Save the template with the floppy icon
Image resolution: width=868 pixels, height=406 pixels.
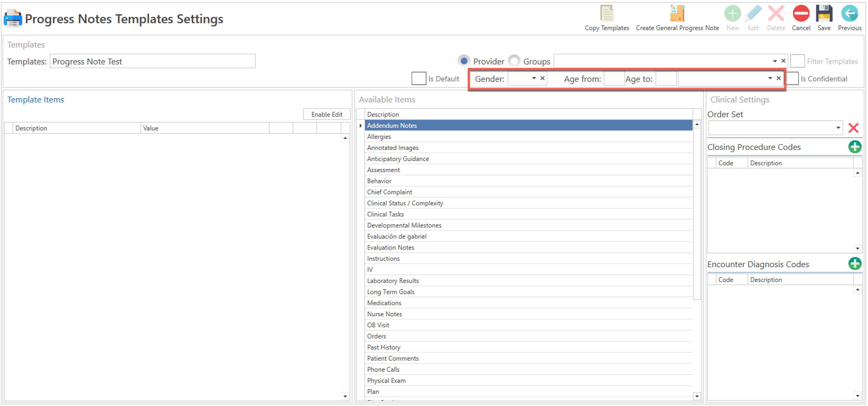pyautogui.click(x=824, y=13)
